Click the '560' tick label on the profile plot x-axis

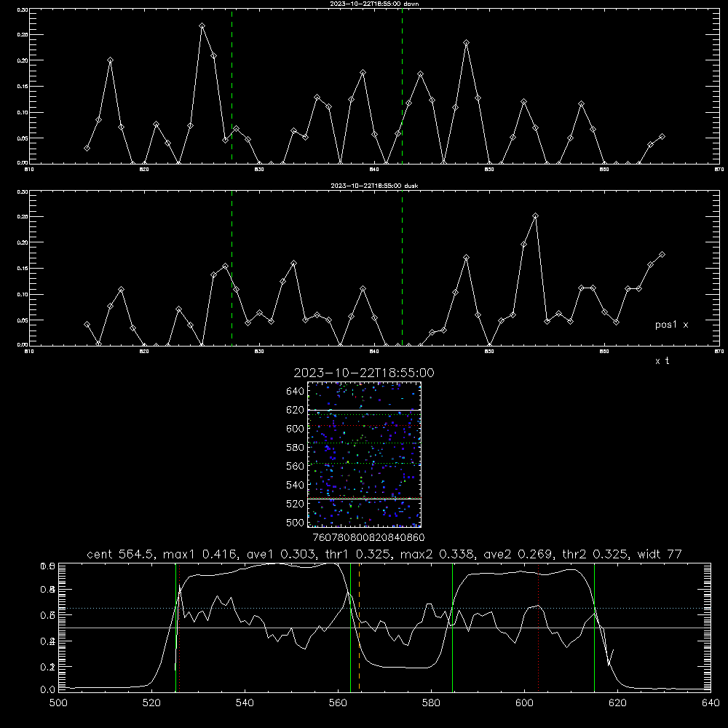coord(338,703)
